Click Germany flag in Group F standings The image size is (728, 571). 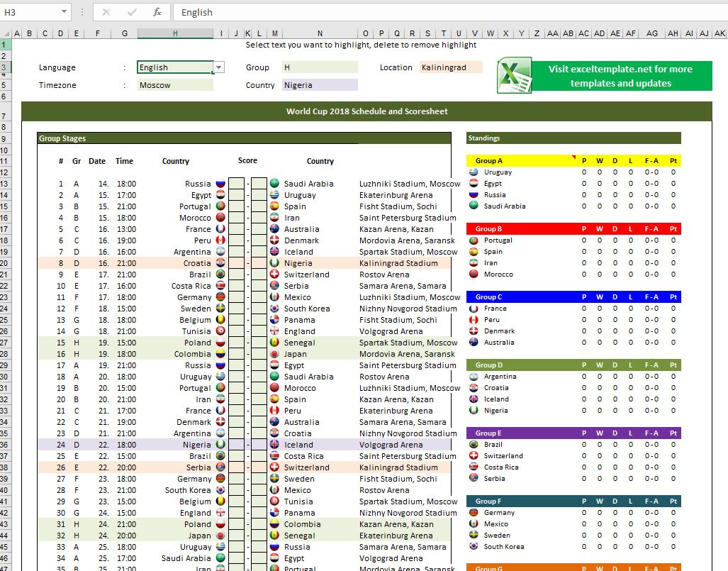pos(474,513)
